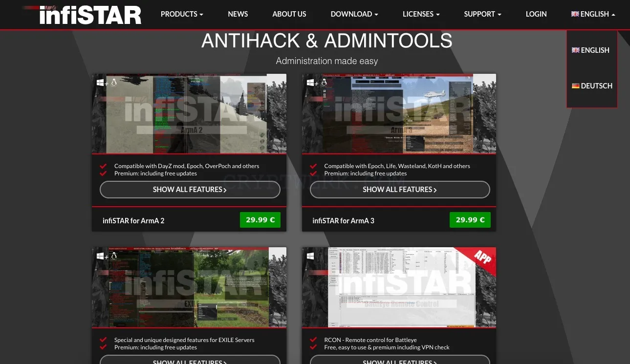The height and width of the screenshot is (364, 630).
Task: Switch language to DEUTSCH
Action: click(x=592, y=86)
